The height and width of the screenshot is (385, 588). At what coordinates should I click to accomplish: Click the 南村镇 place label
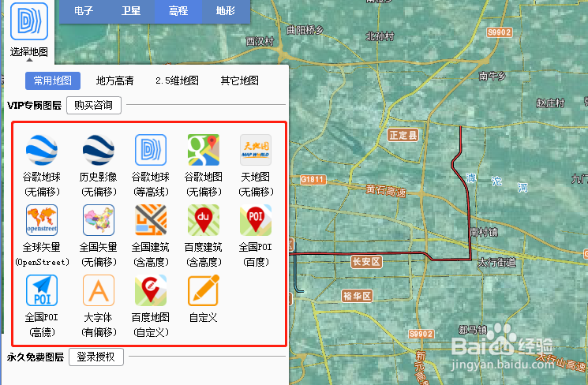click(x=484, y=233)
